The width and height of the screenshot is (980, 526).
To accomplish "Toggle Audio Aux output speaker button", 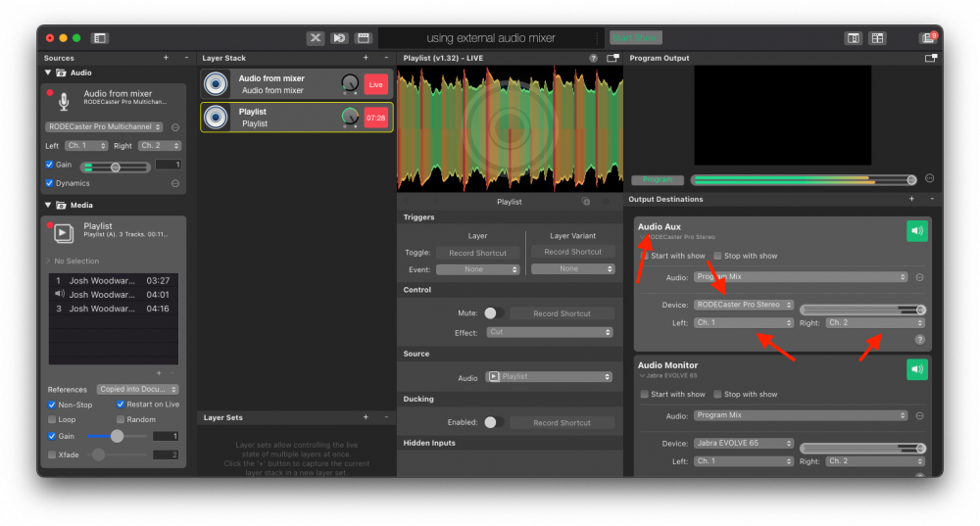I will click(x=917, y=231).
